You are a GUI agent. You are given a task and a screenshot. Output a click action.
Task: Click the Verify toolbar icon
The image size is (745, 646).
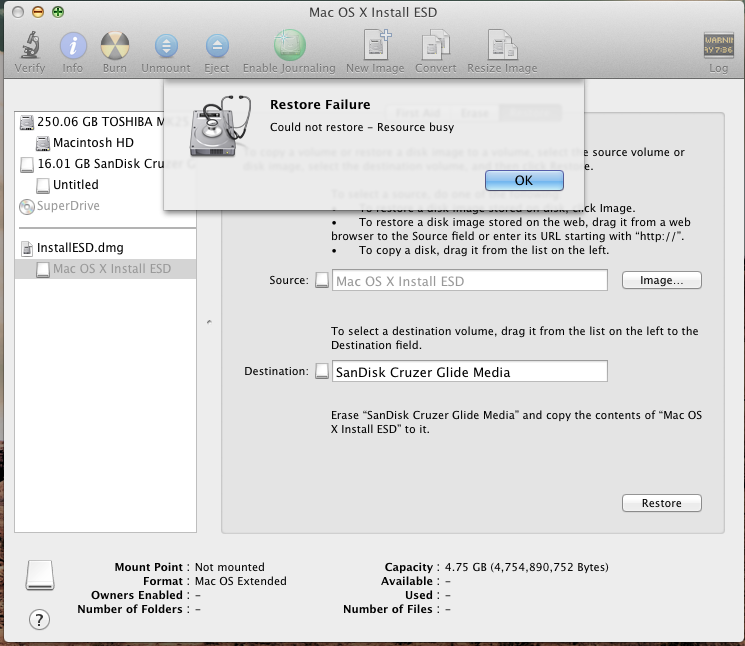pos(30,52)
